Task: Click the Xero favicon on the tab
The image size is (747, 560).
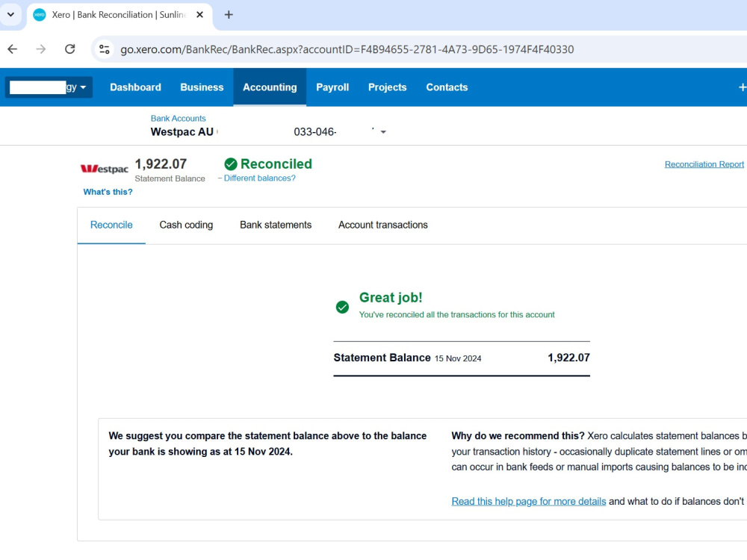Action: click(40, 15)
